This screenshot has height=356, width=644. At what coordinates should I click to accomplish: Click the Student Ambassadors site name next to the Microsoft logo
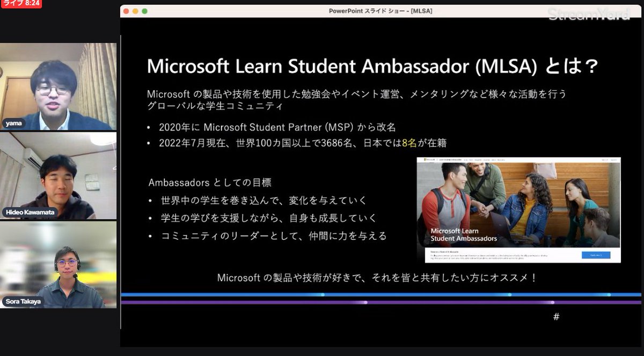[451, 159]
